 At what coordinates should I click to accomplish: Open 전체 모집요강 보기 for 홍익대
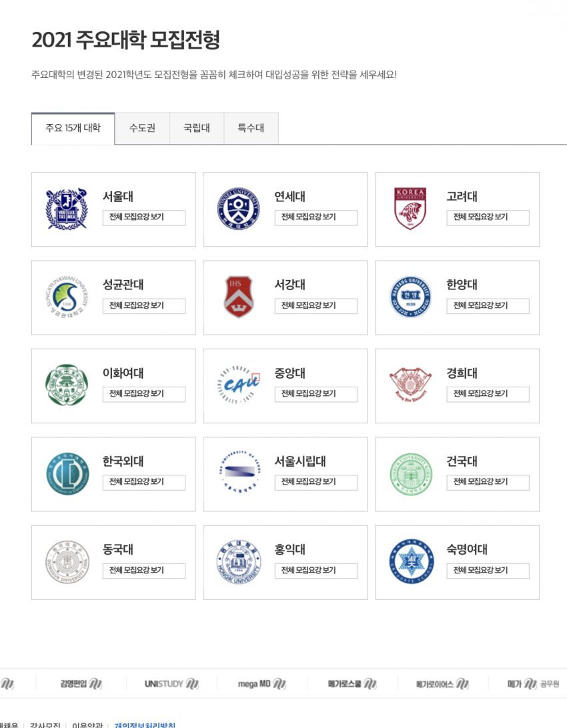coord(316,571)
